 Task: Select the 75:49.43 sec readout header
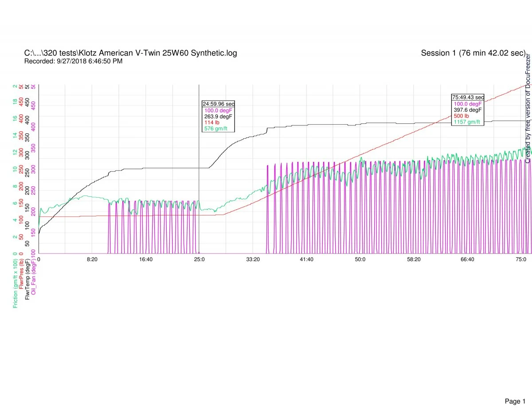click(x=468, y=97)
